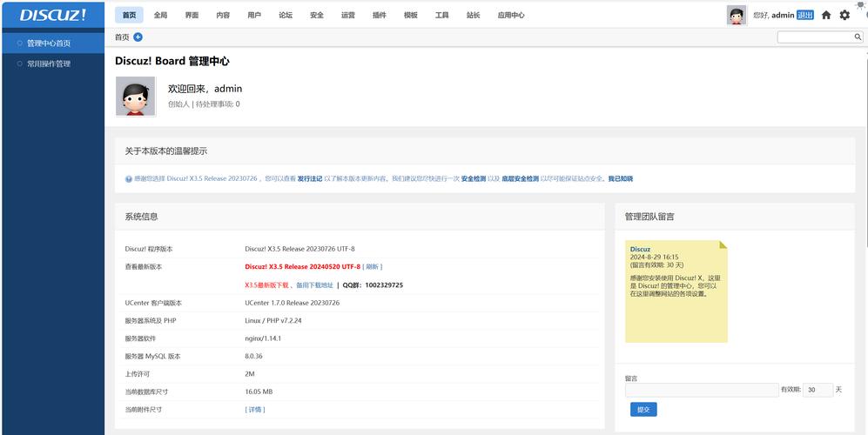Click the Linux / PHP v7.2.24 value

click(x=273, y=320)
